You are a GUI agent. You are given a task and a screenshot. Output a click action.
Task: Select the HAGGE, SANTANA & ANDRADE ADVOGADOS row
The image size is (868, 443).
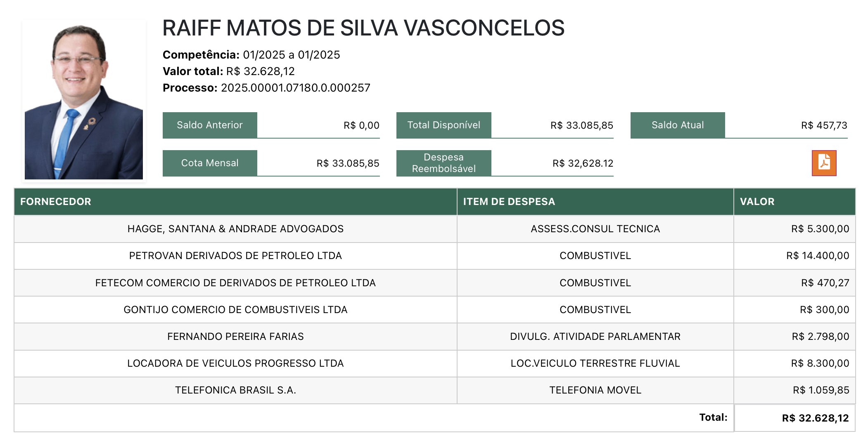[235, 229]
